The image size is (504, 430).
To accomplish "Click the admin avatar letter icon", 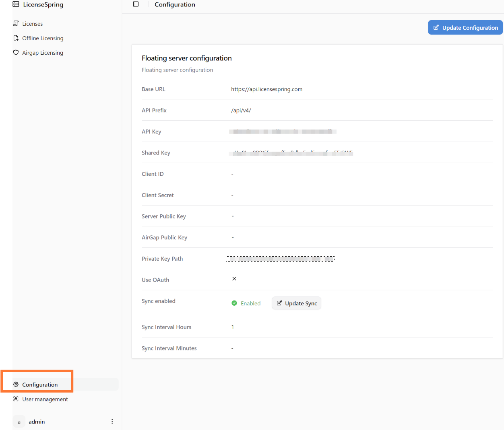I will (x=19, y=422).
